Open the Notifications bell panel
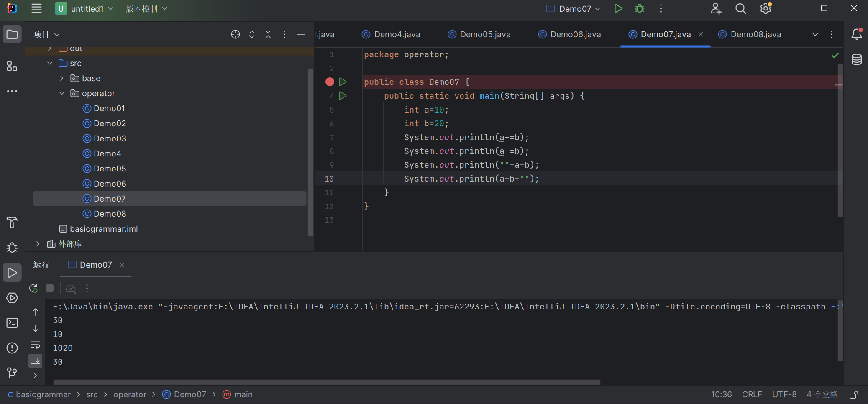Image resolution: width=868 pixels, height=404 pixels. click(856, 34)
